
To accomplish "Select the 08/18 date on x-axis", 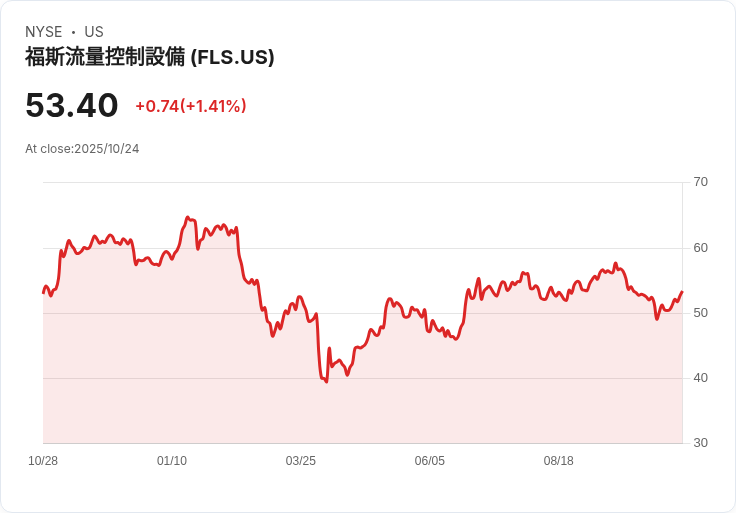I will coord(559,461).
